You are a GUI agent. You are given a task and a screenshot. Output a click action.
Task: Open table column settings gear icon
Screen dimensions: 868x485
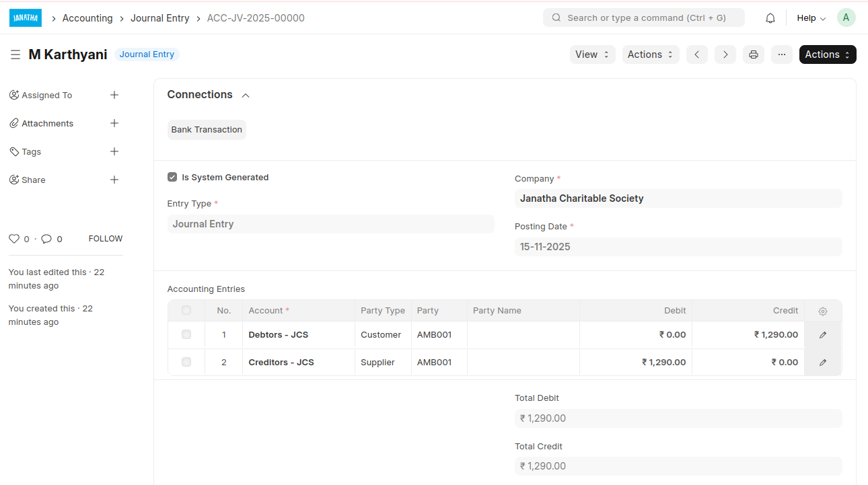pos(822,311)
